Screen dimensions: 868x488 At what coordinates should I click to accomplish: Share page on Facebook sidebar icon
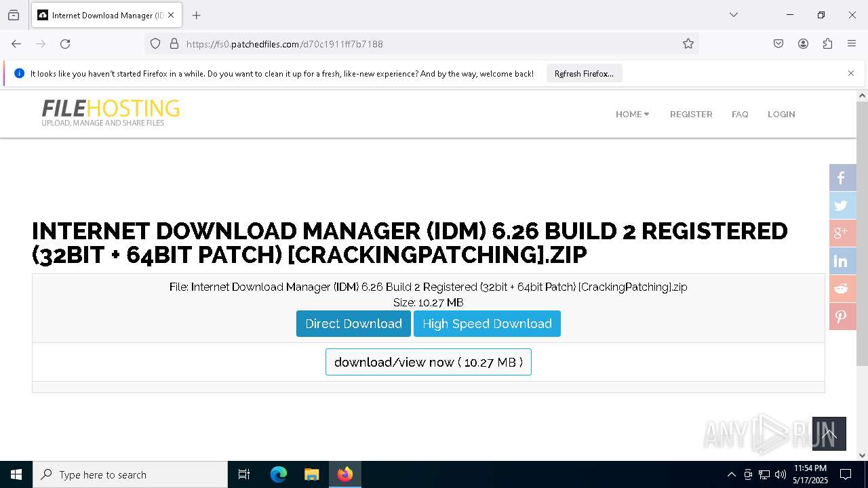pyautogui.click(x=842, y=178)
